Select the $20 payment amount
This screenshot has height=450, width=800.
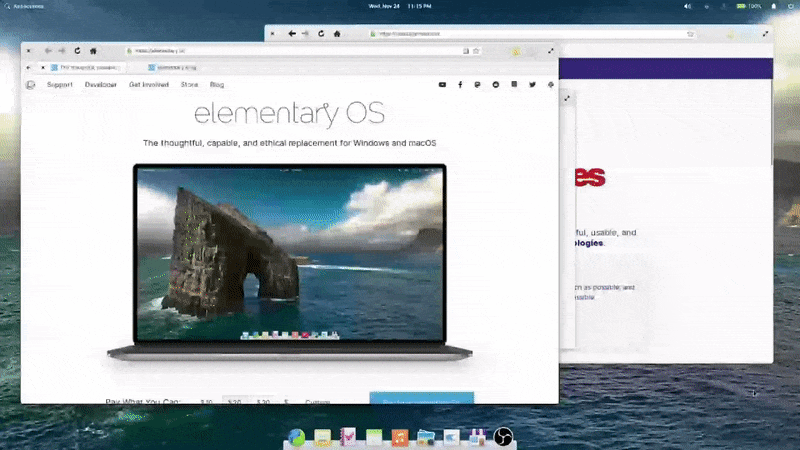(236, 402)
